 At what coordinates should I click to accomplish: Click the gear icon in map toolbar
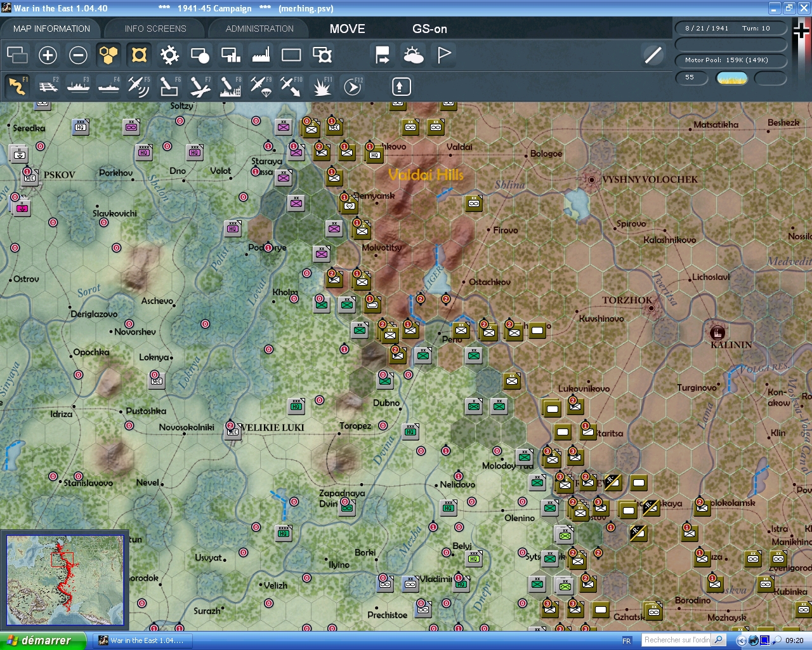tap(169, 55)
